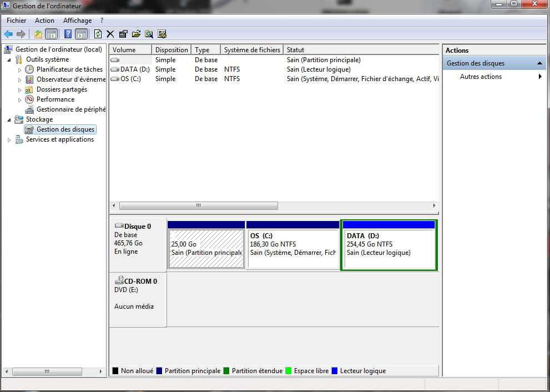The width and height of the screenshot is (550, 392).
Task: Click the open folder toolbar icon
Action: pos(136,34)
